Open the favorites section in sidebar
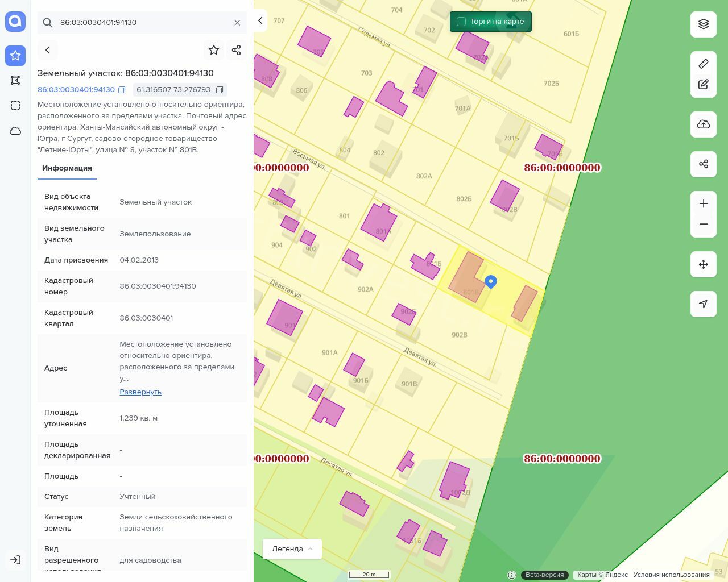 15,55
